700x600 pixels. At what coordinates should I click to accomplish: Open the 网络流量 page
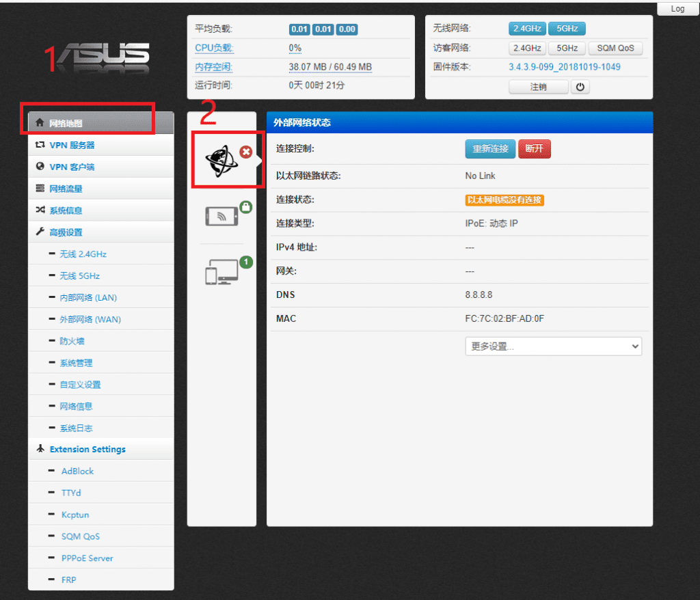click(101, 189)
